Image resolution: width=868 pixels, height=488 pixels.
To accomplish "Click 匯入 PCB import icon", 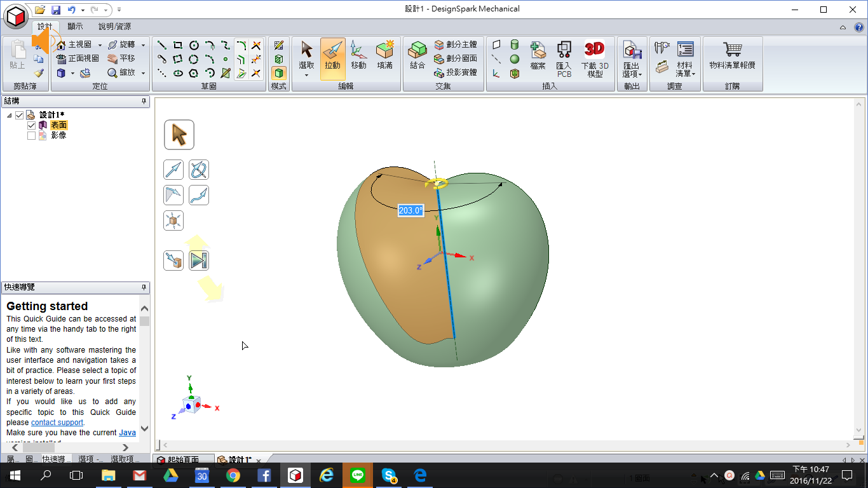I will (564, 59).
